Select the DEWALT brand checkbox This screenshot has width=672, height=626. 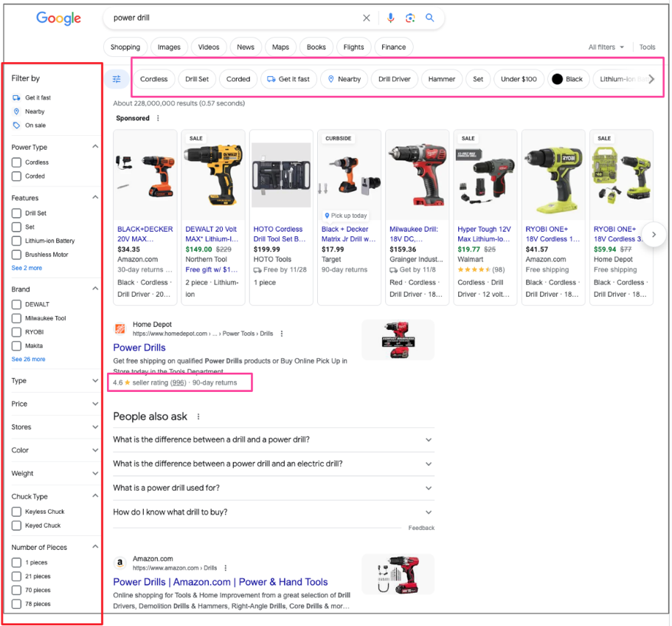(x=16, y=304)
